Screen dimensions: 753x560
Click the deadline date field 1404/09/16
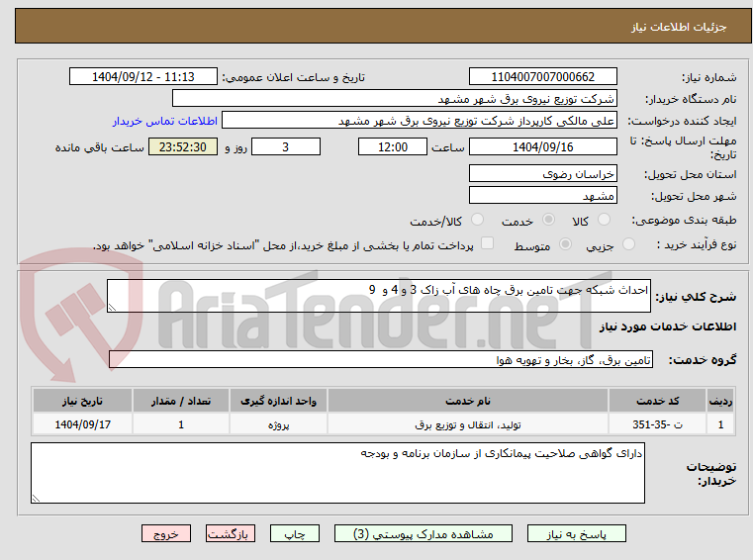coord(542,147)
